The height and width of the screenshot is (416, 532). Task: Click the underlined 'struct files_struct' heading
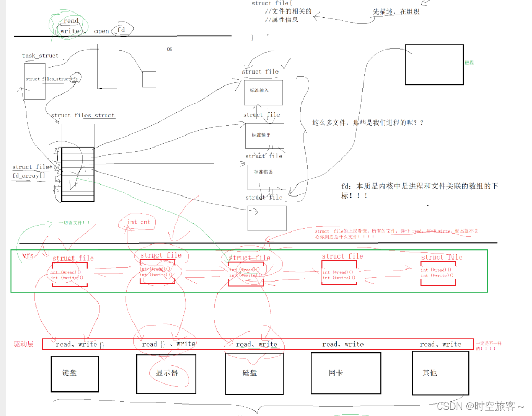pyautogui.click(x=82, y=115)
